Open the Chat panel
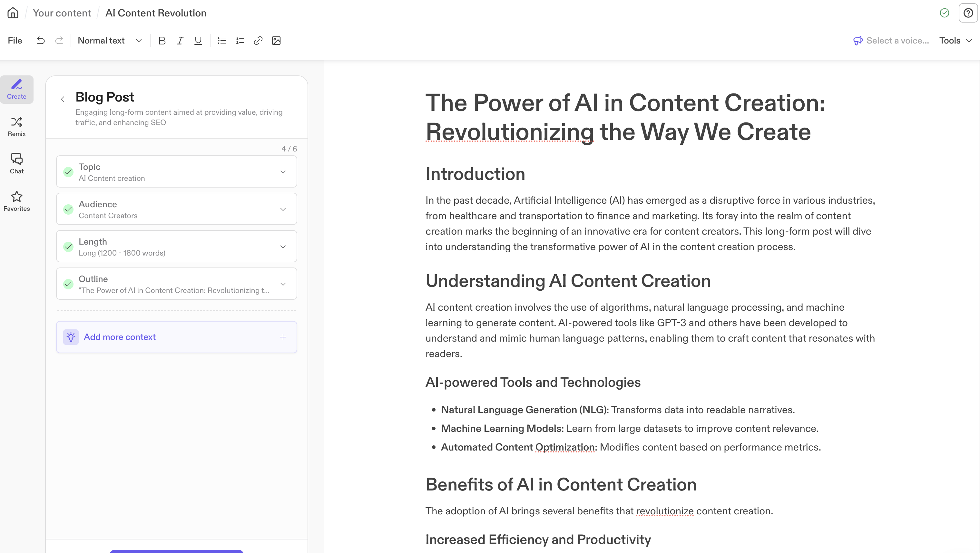Image resolution: width=980 pixels, height=553 pixels. [x=17, y=163]
